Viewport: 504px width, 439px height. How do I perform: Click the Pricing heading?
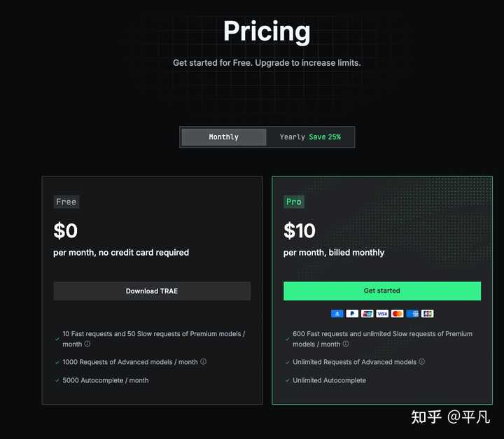pos(267,32)
